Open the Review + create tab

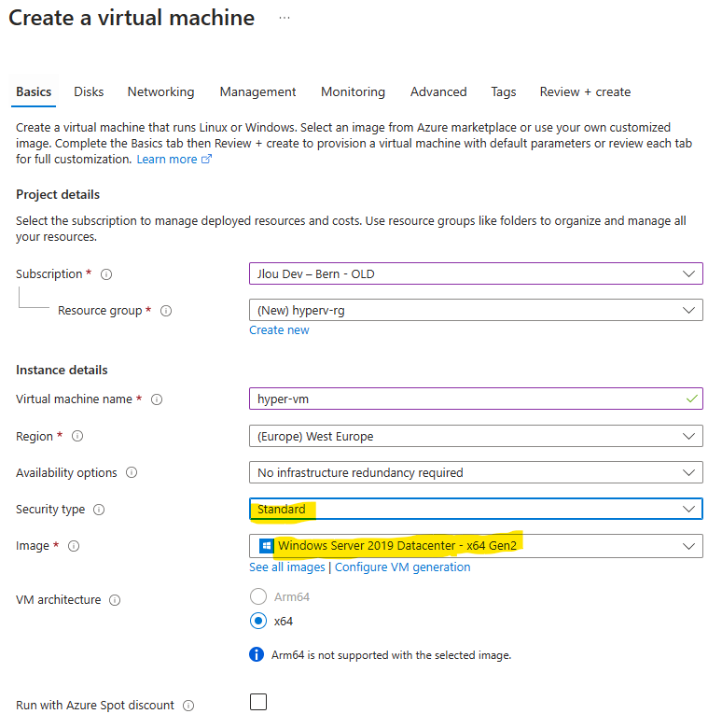585,91
